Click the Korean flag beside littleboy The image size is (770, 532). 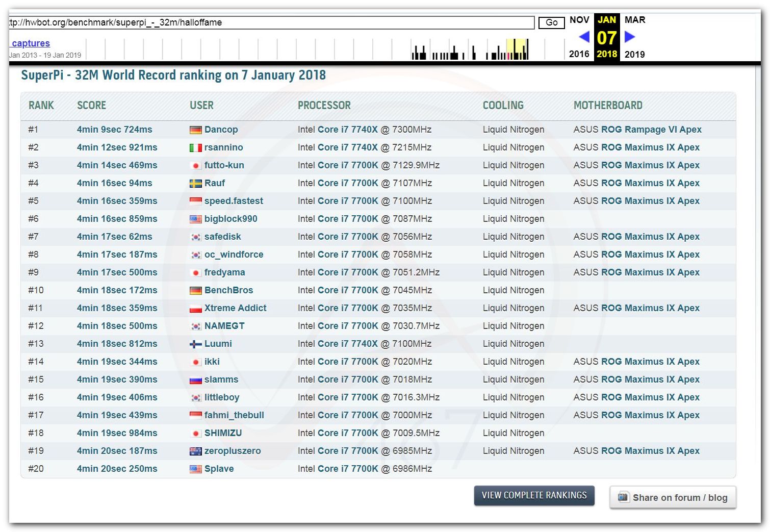coord(195,398)
